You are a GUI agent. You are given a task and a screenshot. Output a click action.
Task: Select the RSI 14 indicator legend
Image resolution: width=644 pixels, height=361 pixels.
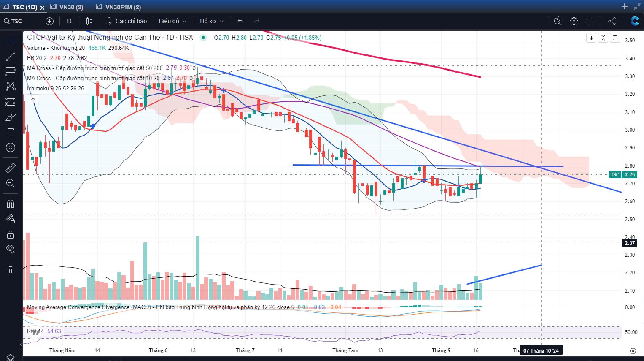pyautogui.click(x=35, y=331)
